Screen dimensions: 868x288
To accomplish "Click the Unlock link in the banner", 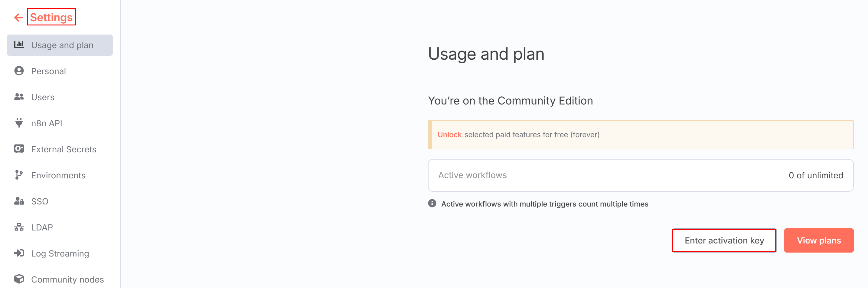I will [449, 134].
